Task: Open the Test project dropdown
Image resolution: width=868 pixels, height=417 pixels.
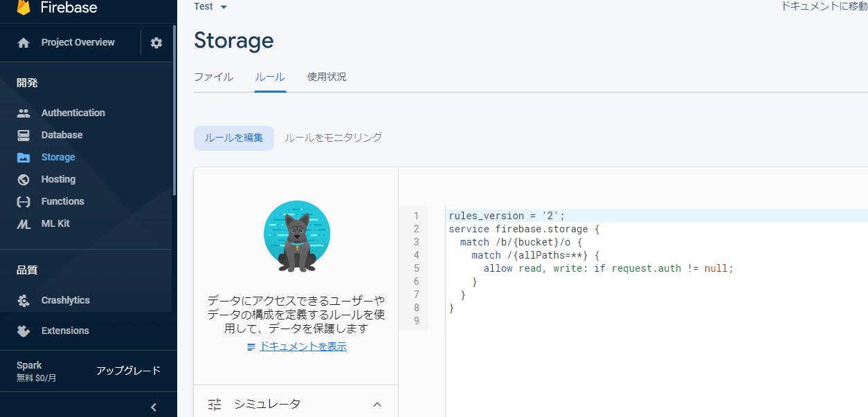Action: (210, 6)
